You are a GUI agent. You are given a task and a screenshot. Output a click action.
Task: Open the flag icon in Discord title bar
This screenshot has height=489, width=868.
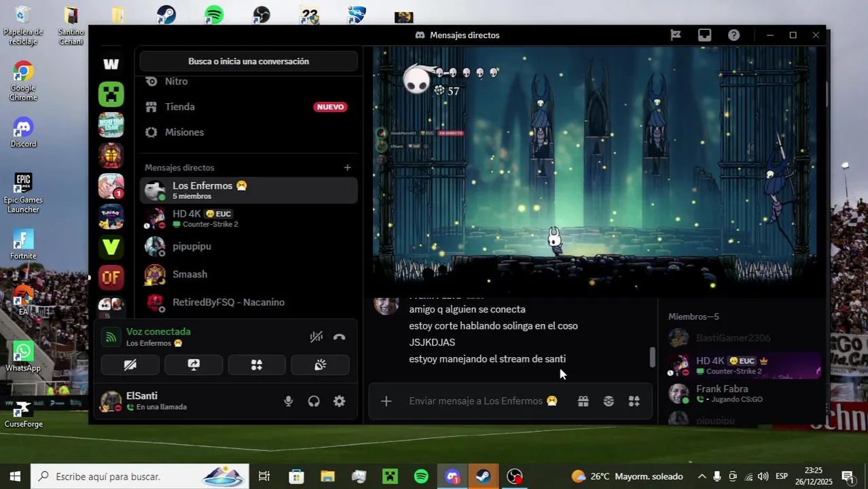point(675,35)
